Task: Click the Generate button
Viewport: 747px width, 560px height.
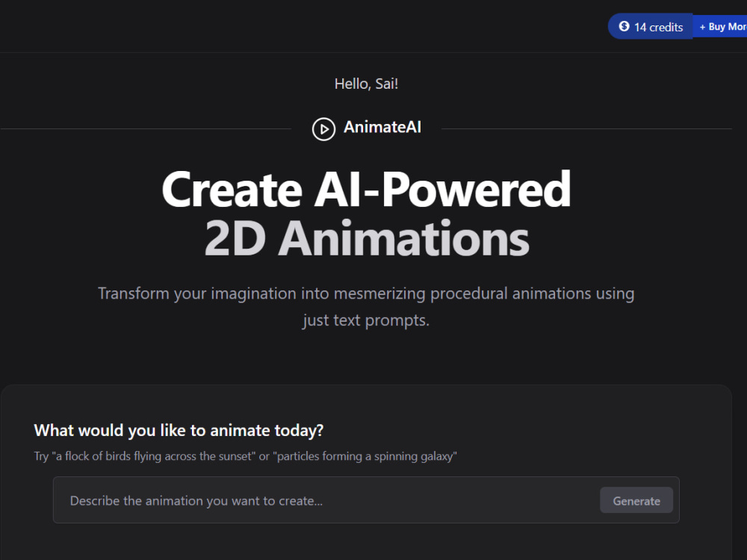Action: 636,500
